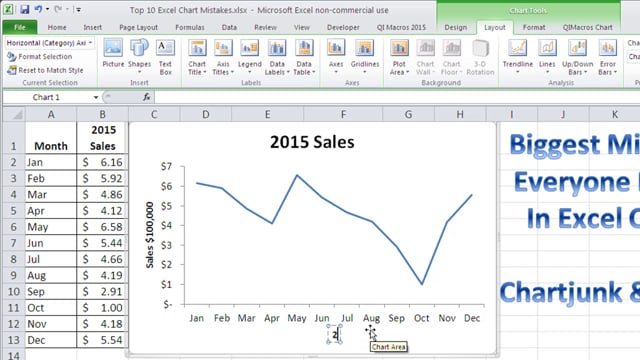The width and height of the screenshot is (640, 360).
Task: Click cell with value 2.91
Action: (102, 291)
